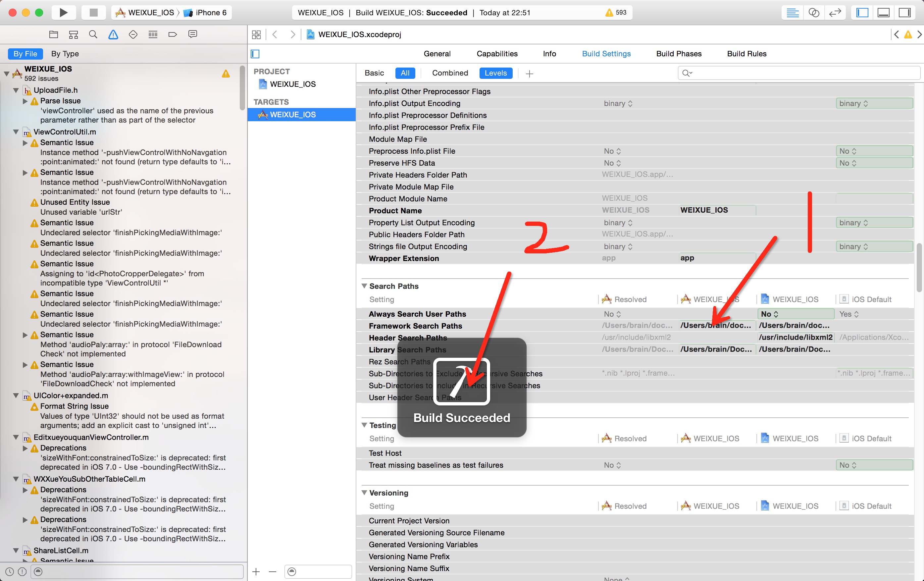924x581 pixels.
Task: Collapse the Versioning section
Action: click(364, 492)
